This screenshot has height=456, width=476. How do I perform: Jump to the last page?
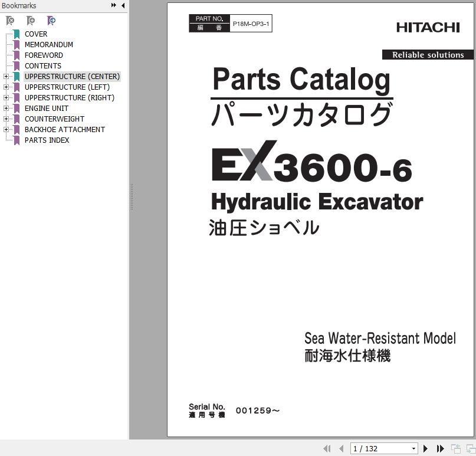point(440,448)
